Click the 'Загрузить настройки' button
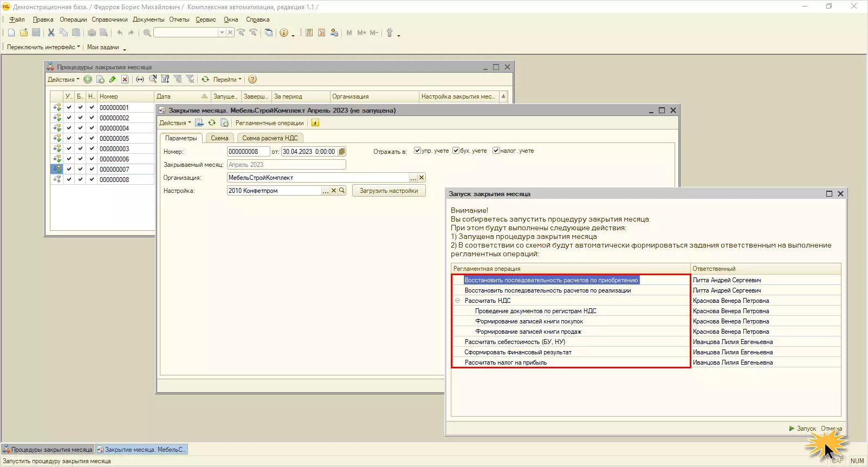The width and height of the screenshot is (868, 467). pos(388,191)
